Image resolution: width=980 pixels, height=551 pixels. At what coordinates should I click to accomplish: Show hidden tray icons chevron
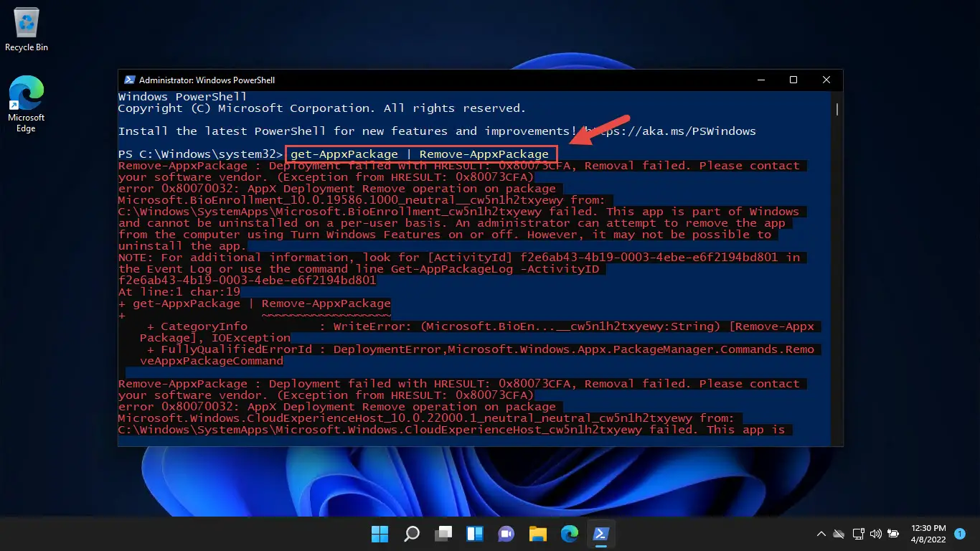coord(821,534)
